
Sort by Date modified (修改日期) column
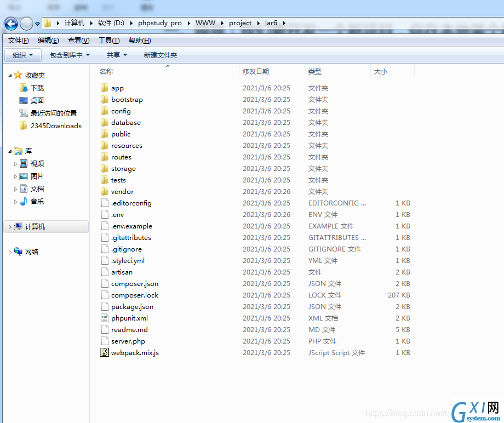pyautogui.click(x=256, y=71)
